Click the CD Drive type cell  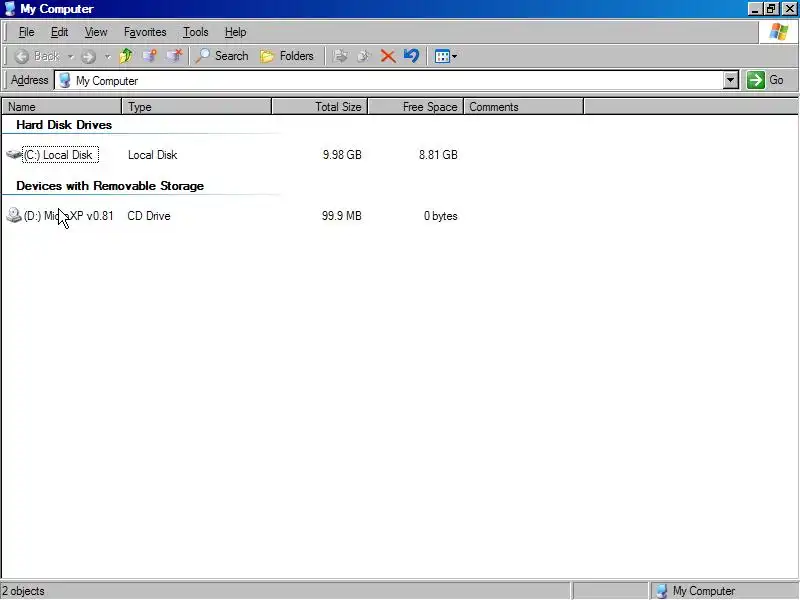point(149,216)
